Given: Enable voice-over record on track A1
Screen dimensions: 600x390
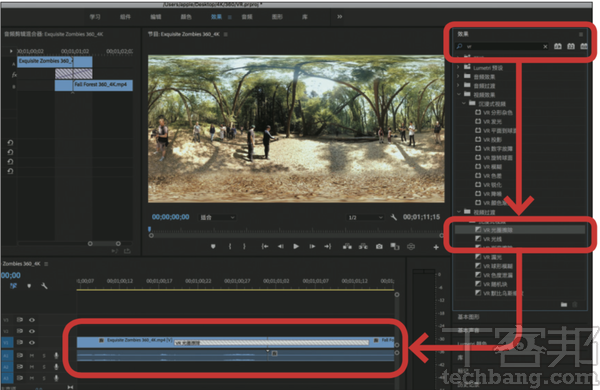Looking at the screenshot, I should pos(56,356).
